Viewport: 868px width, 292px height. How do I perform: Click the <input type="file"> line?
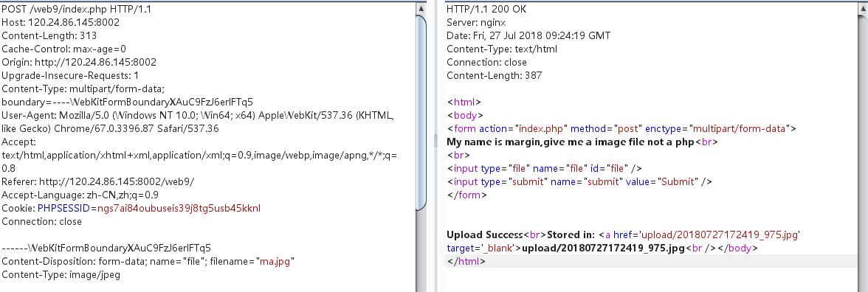[x=545, y=169]
